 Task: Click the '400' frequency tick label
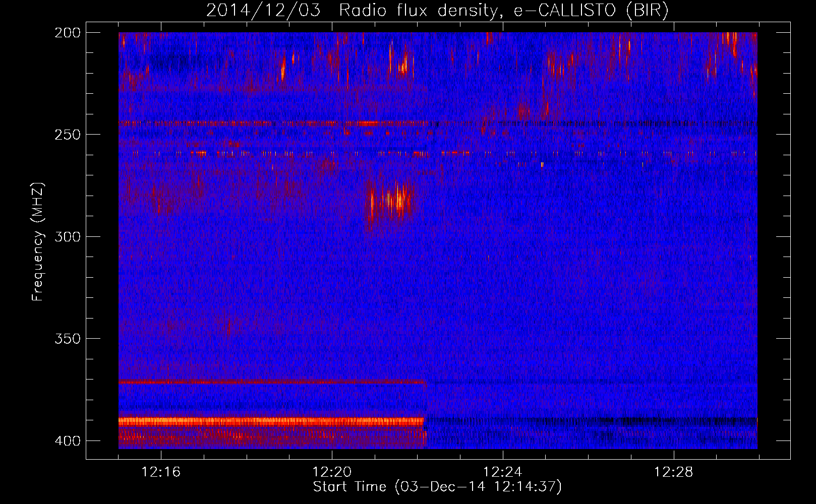click(x=67, y=441)
